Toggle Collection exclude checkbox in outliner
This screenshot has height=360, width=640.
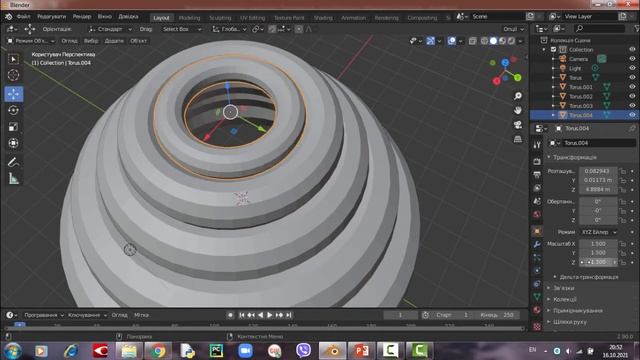tap(553, 49)
